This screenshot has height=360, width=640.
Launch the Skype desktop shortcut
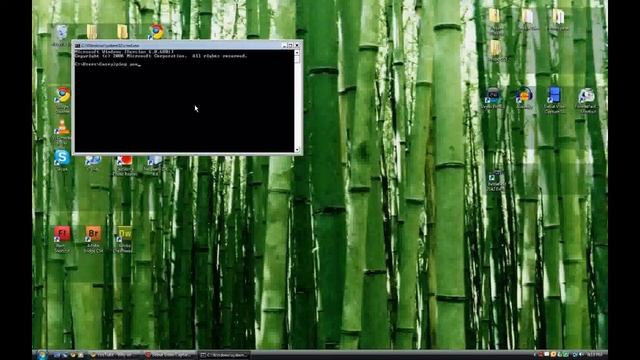point(62,158)
